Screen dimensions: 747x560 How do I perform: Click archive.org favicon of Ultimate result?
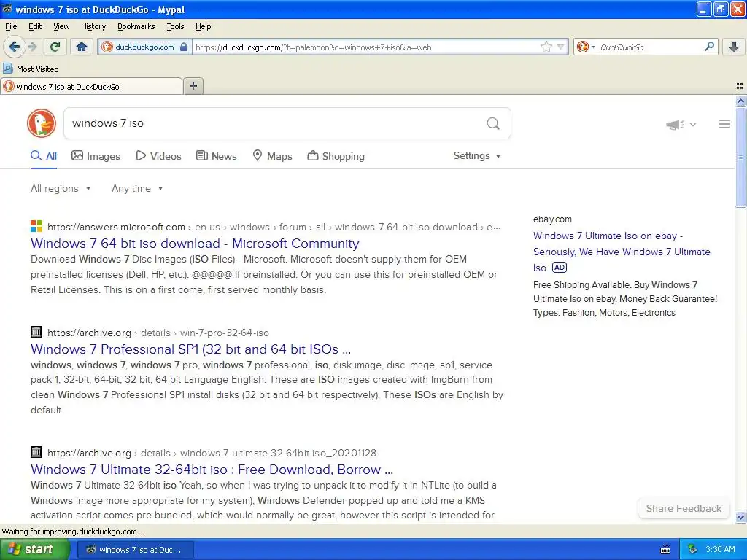tap(36, 452)
